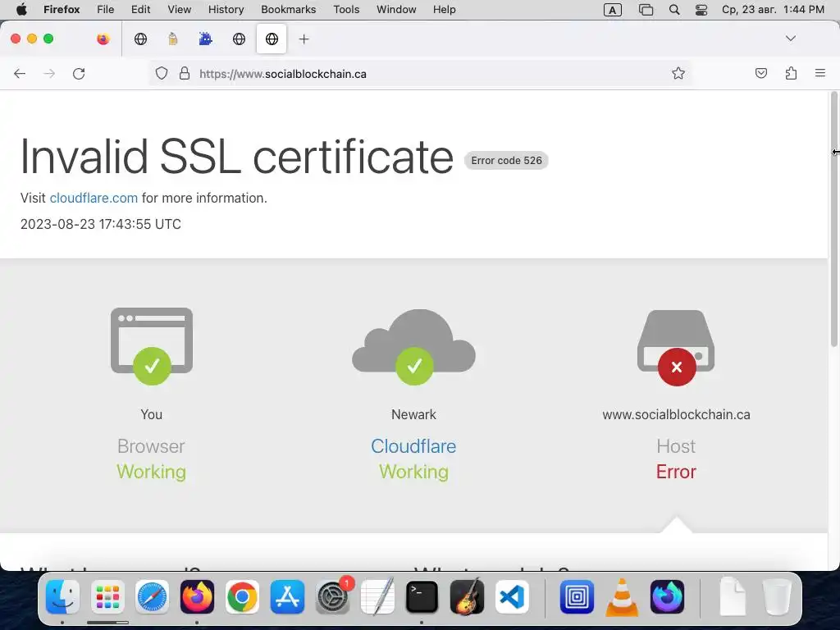This screenshot has width=840, height=630.
Task: Click the browser window status icon
Action: [152, 346]
